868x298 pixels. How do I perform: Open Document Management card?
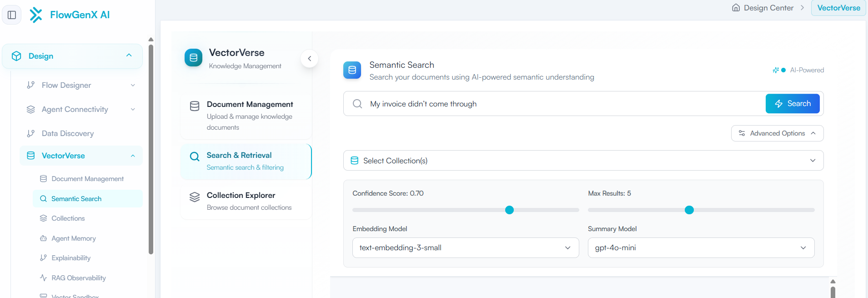coord(246,116)
